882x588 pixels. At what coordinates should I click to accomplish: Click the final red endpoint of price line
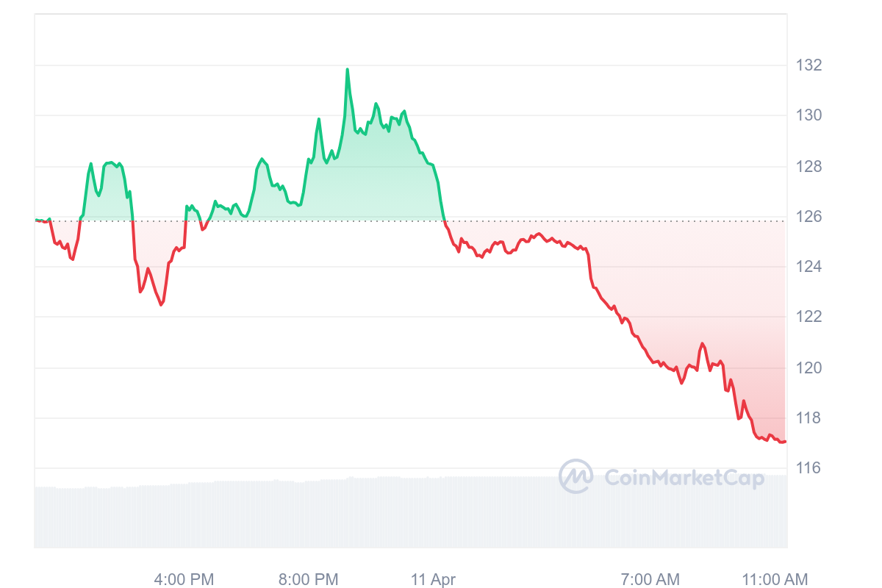point(784,442)
